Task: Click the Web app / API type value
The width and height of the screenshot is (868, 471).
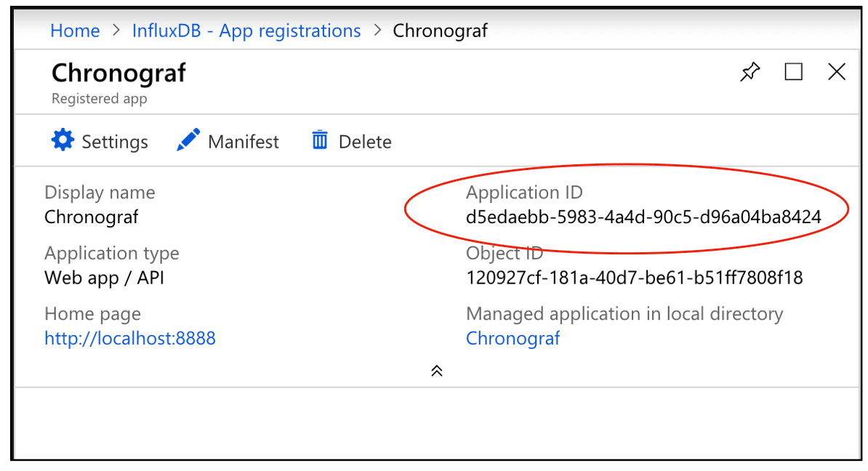Action: point(104,278)
